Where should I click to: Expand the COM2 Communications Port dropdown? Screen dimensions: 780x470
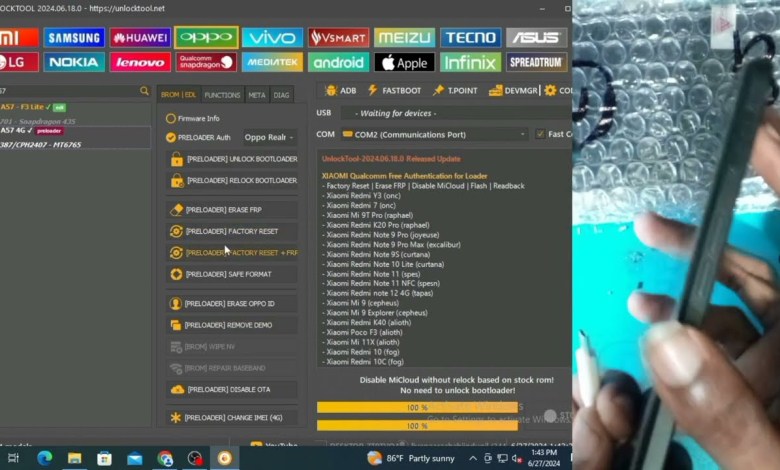click(x=434, y=134)
